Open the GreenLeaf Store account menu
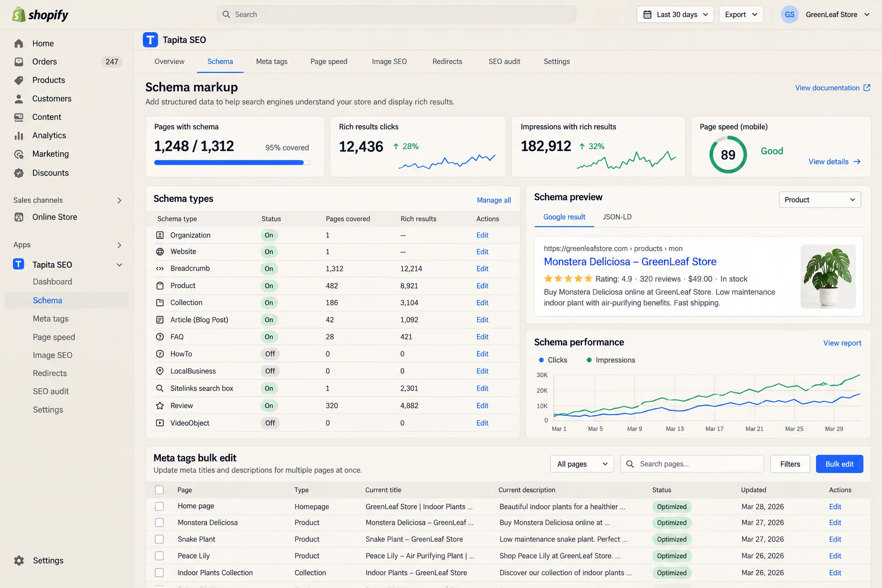The width and height of the screenshot is (882, 588). click(826, 15)
